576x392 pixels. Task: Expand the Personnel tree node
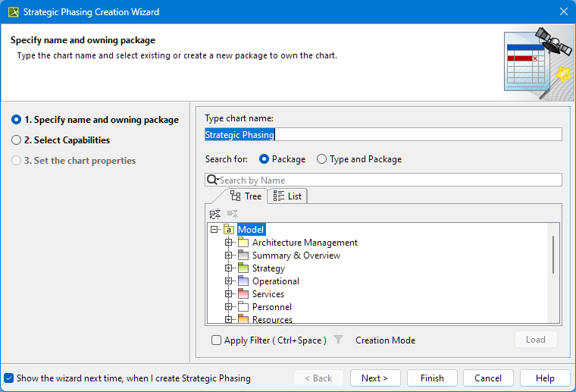pos(229,307)
